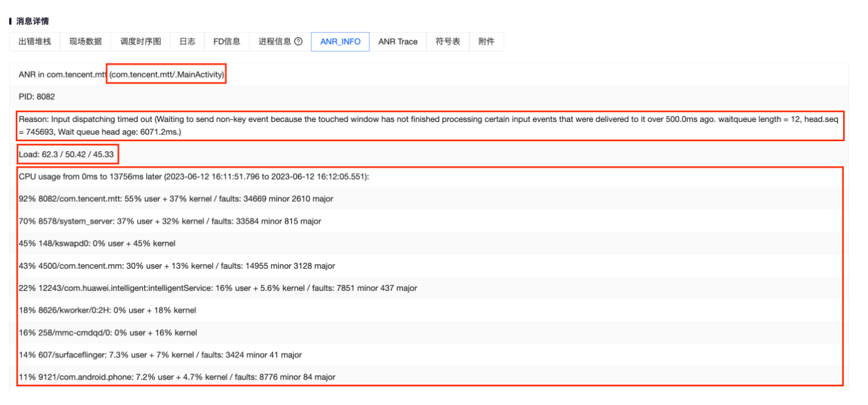
Task: Open the 日志 tab
Action: (x=187, y=41)
